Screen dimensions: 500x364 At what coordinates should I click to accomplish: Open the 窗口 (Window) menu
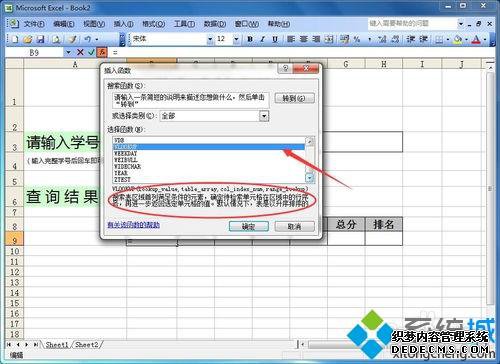tap(247, 24)
